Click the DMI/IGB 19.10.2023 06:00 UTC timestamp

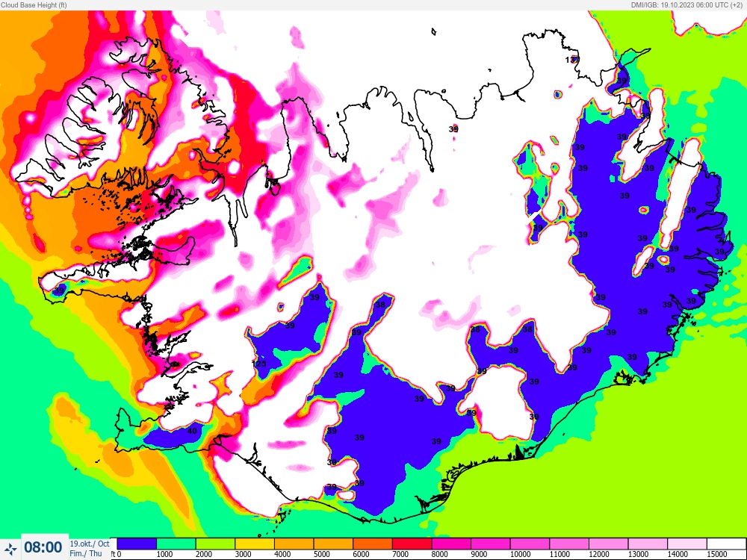(x=686, y=4)
